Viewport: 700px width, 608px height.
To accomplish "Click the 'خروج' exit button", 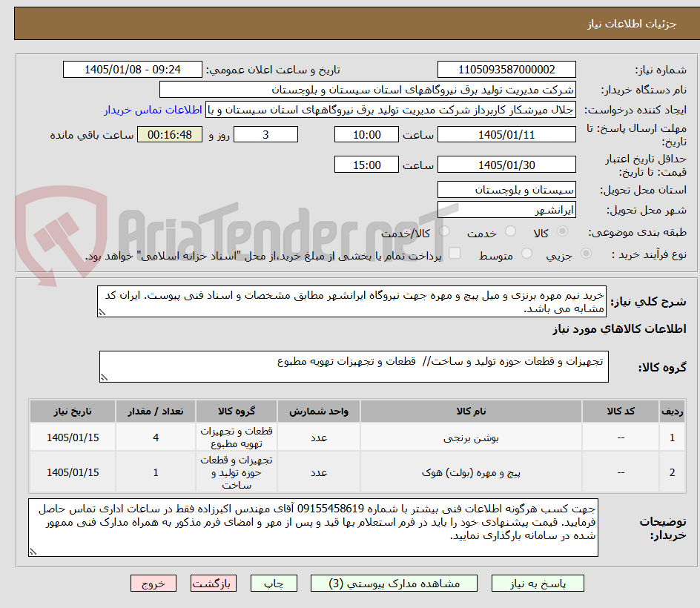I will click(153, 584).
